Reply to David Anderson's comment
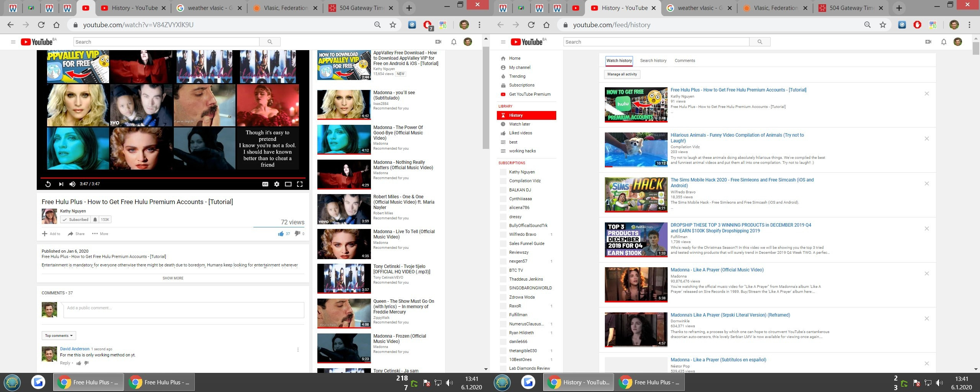Viewport: 980px width, 392px height. coord(65,363)
